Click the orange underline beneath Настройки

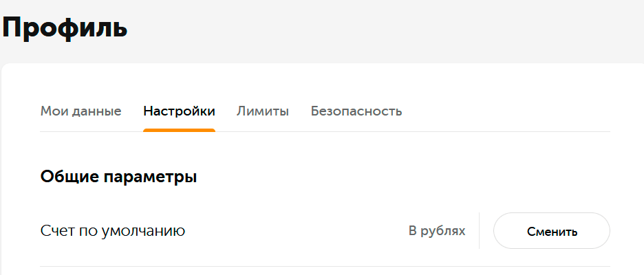tap(179, 130)
